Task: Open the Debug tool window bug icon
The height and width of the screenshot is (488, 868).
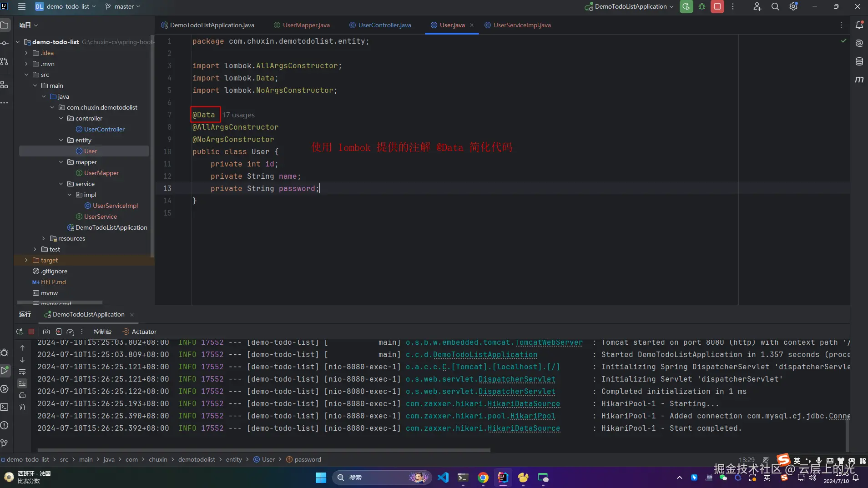Action: pos(5,352)
